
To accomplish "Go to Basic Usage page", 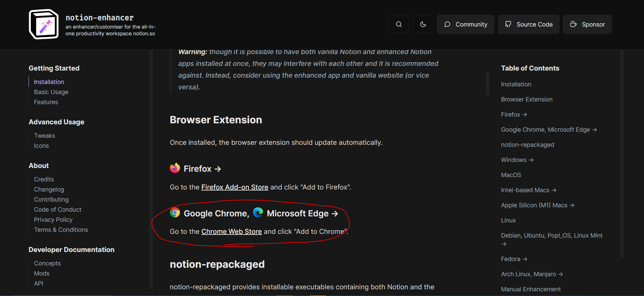I will click(51, 92).
